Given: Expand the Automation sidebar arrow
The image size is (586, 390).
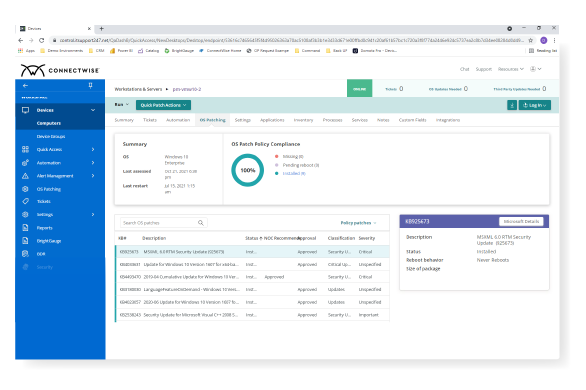Looking at the screenshot, I should 93,163.
